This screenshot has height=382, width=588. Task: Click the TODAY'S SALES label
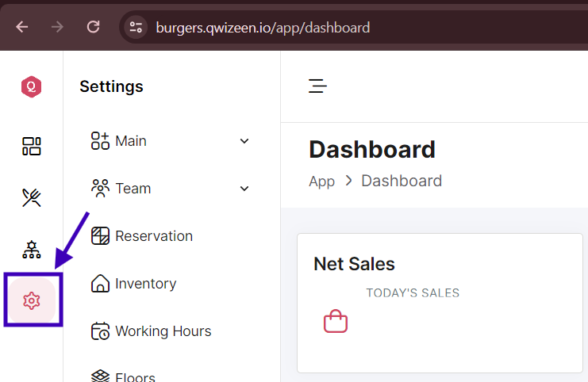coord(413,293)
